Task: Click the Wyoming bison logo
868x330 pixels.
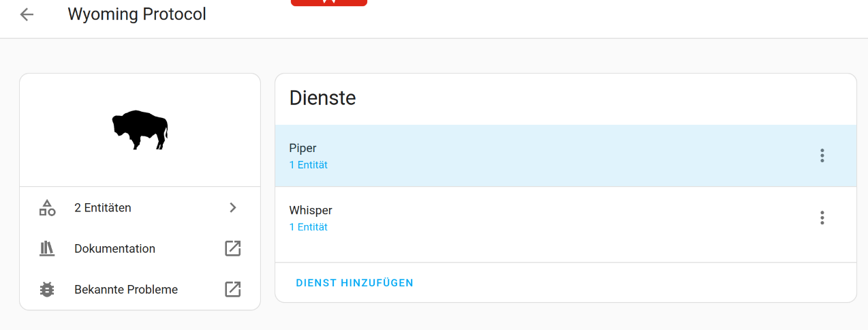Action: pyautogui.click(x=140, y=130)
